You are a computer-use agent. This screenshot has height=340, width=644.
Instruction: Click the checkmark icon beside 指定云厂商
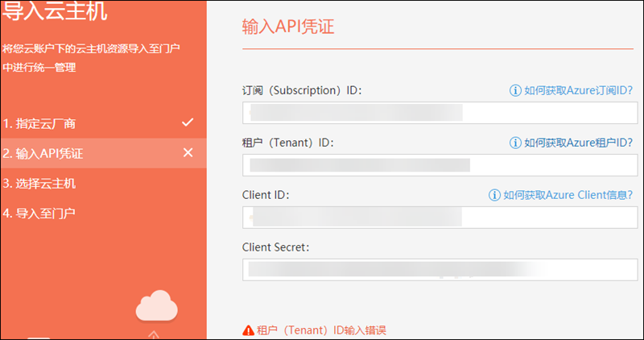click(188, 123)
